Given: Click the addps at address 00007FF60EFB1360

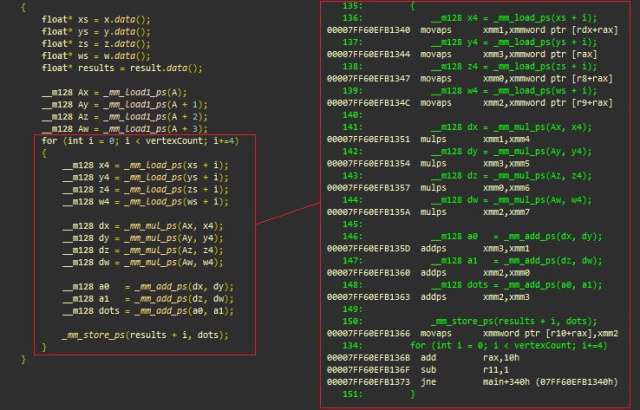Looking at the screenshot, I should tap(428, 273).
